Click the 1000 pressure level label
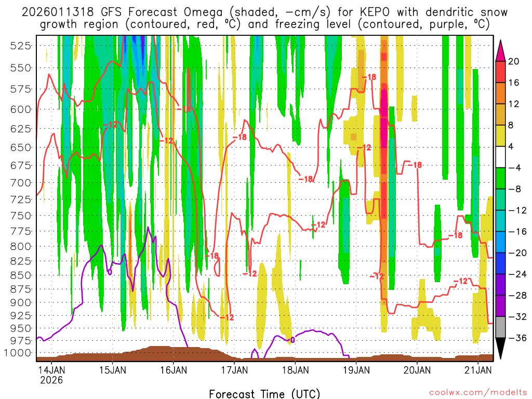 18,353
